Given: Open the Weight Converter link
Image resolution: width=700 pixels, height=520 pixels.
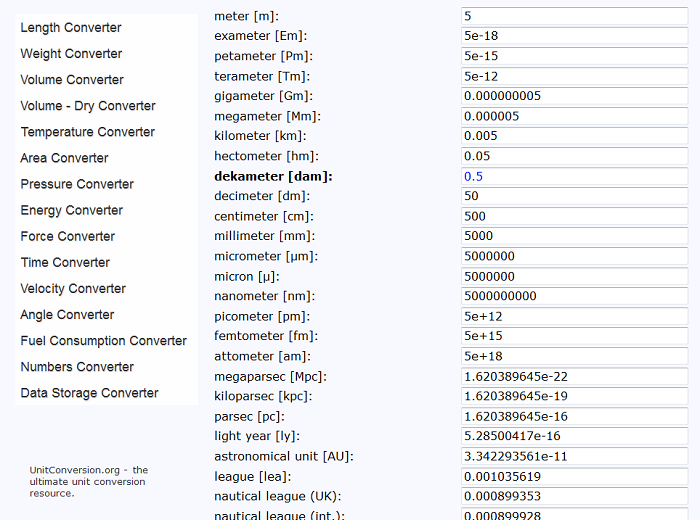Looking at the screenshot, I should [x=71, y=54].
